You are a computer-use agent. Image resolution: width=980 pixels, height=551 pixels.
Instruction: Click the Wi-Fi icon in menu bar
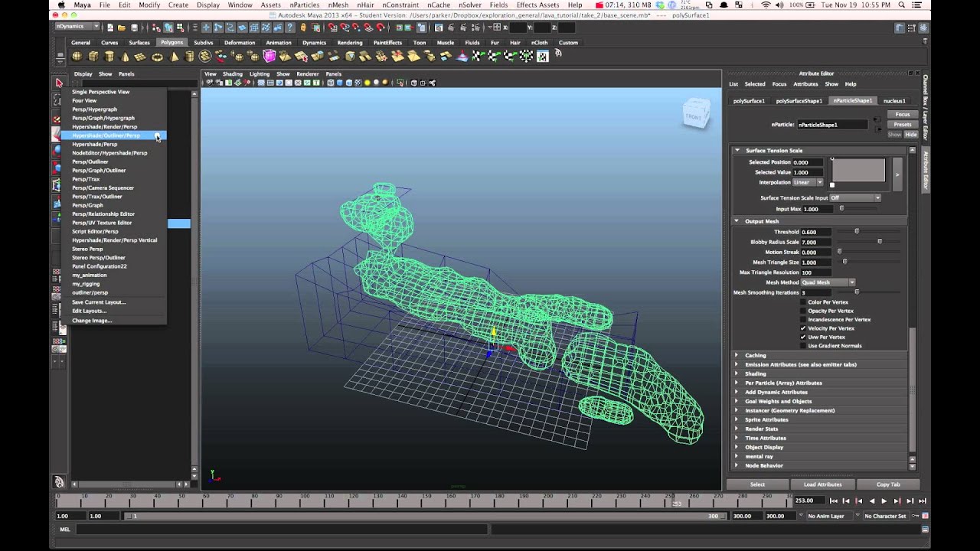pyautogui.click(x=766, y=5)
